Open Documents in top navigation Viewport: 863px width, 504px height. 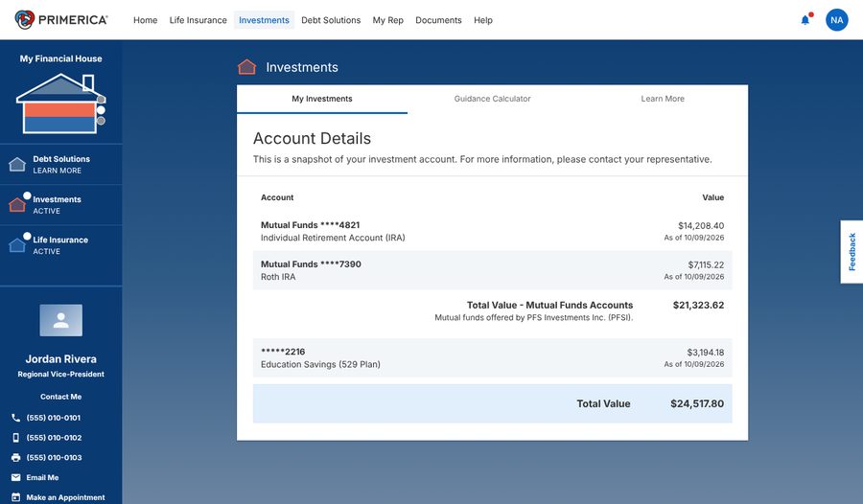438,20
